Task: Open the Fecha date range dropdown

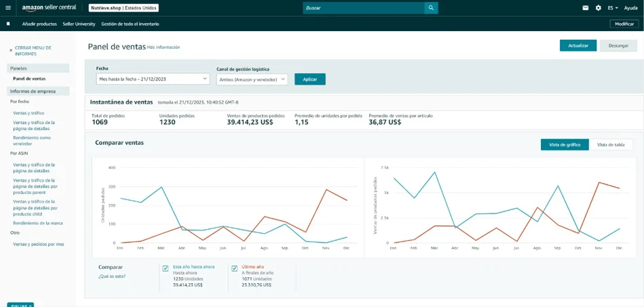Action: click(153, 79)
